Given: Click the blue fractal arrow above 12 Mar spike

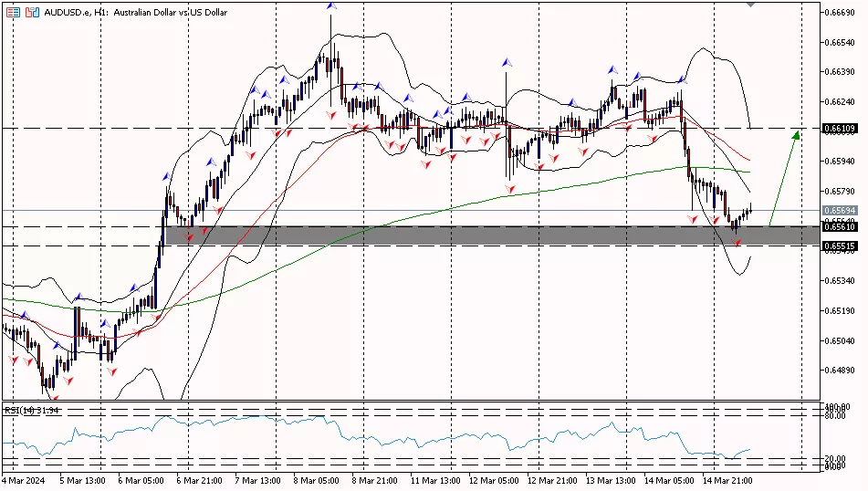Looking at the screenshot, I should (x=506, y=63).
